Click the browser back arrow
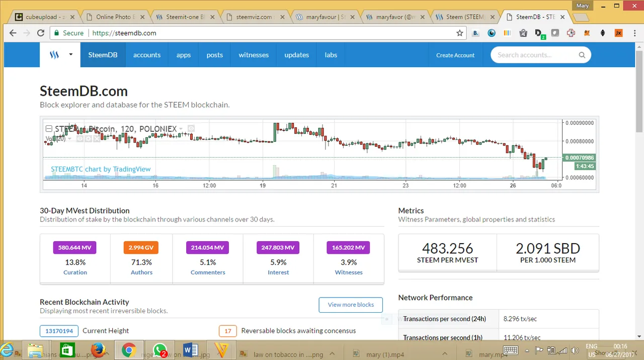The height and width of the screenshot is (360, 644). (13, 33)
